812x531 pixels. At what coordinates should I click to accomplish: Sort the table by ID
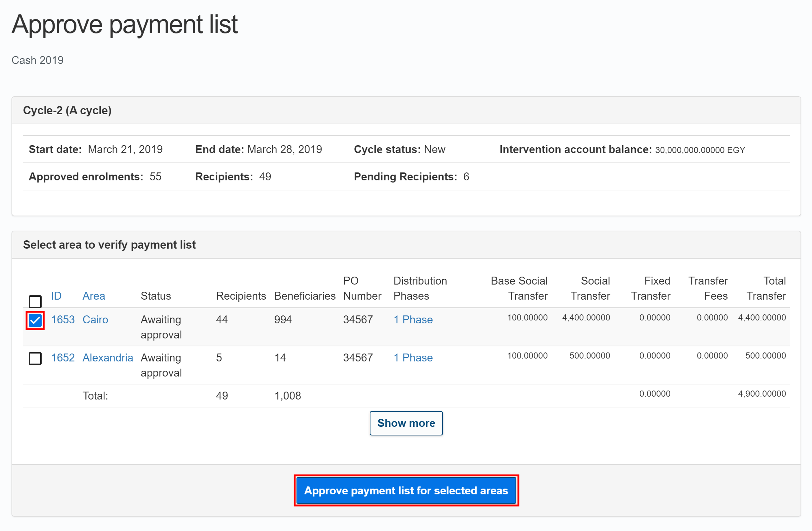56,296
